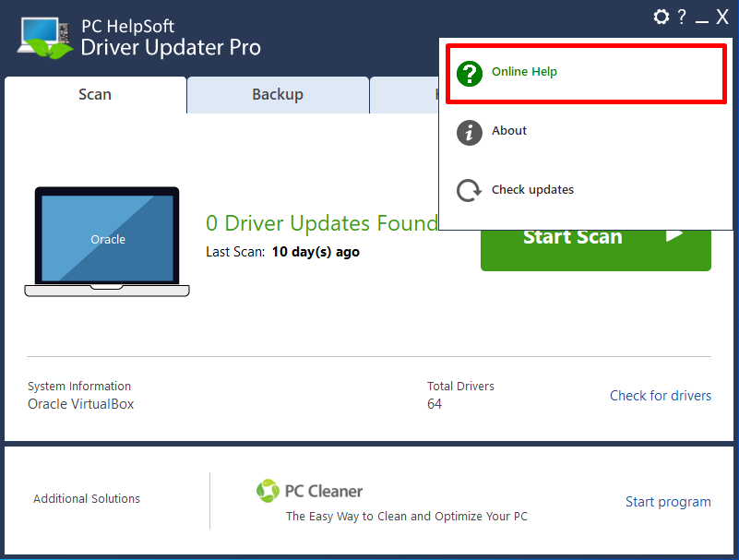Viewport: 739px width, 560px height.
Task: Click Start program link for PC Cleaner
Action: pos(668,502)
